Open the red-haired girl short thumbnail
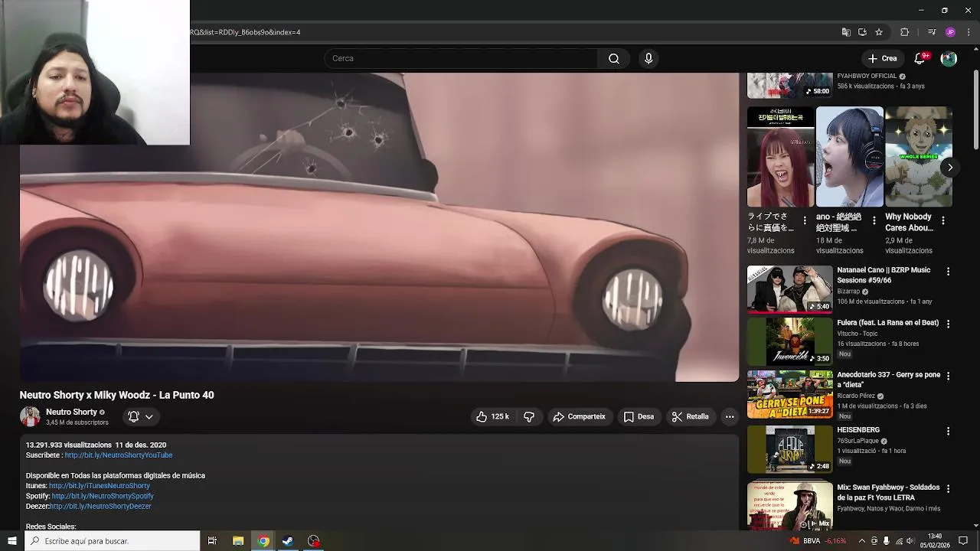This screenshot has width=980, height=551. (780, 157)
